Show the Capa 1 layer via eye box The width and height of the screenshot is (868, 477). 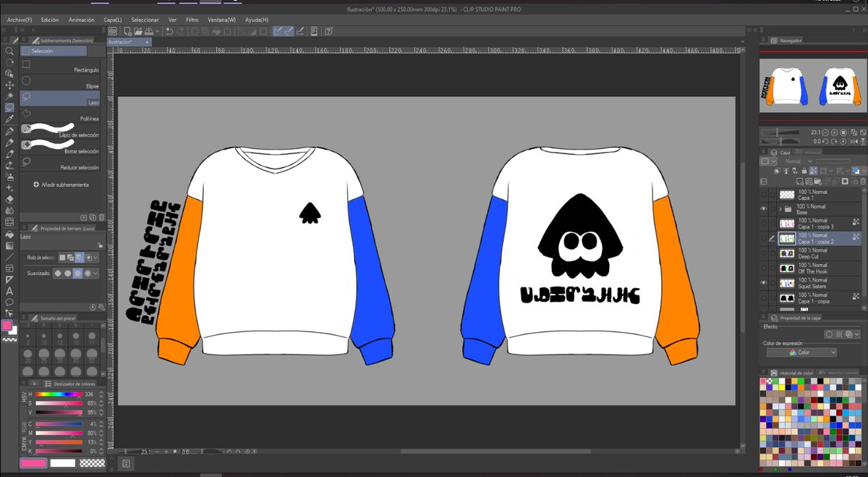[764, 194]
